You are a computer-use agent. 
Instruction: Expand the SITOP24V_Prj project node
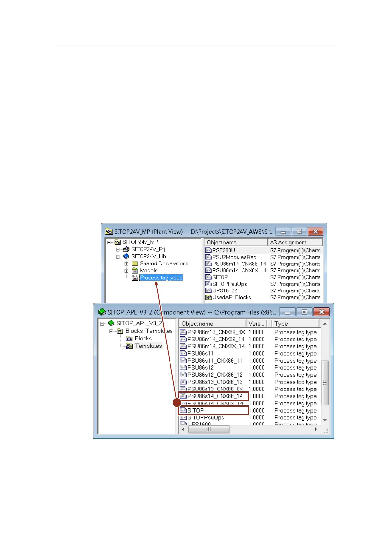(x=118, y=250)
